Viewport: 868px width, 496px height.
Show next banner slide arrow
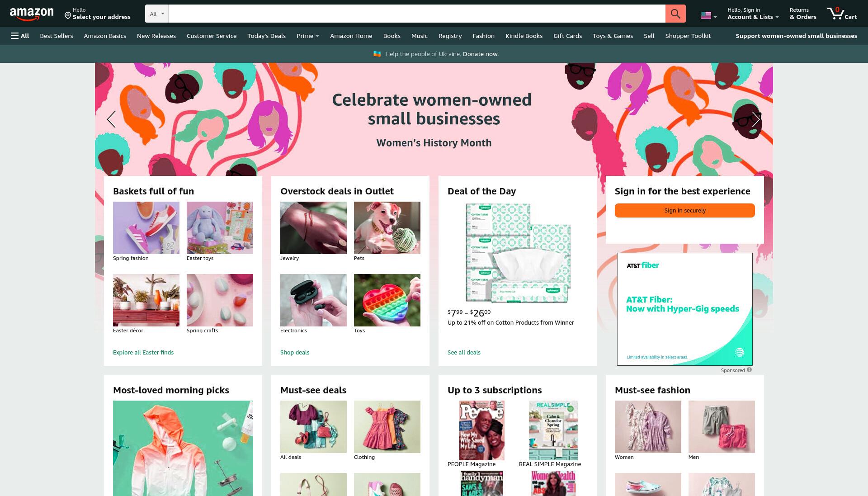tap(756, 119)
